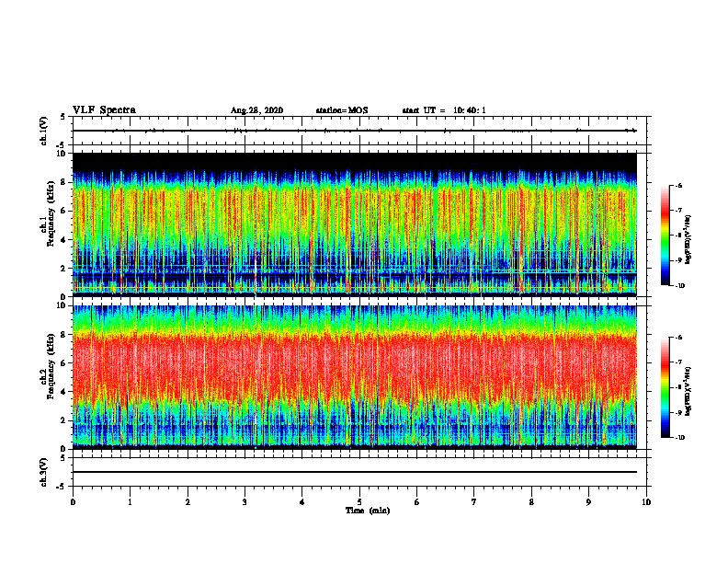This screenshot has width=728, height=563.
Task: Click the ch.1 voltage waveform trace panel
Action: pos(359,131)
